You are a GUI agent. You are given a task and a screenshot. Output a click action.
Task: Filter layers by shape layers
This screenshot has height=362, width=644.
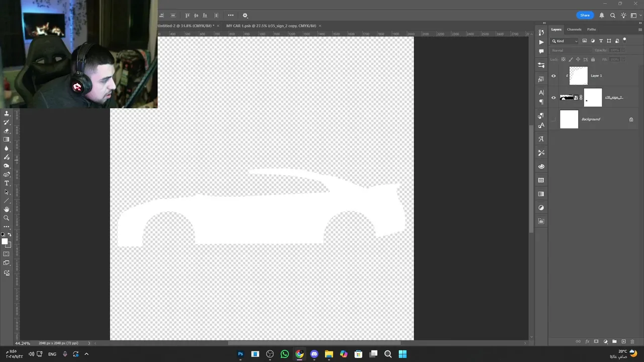609,41
